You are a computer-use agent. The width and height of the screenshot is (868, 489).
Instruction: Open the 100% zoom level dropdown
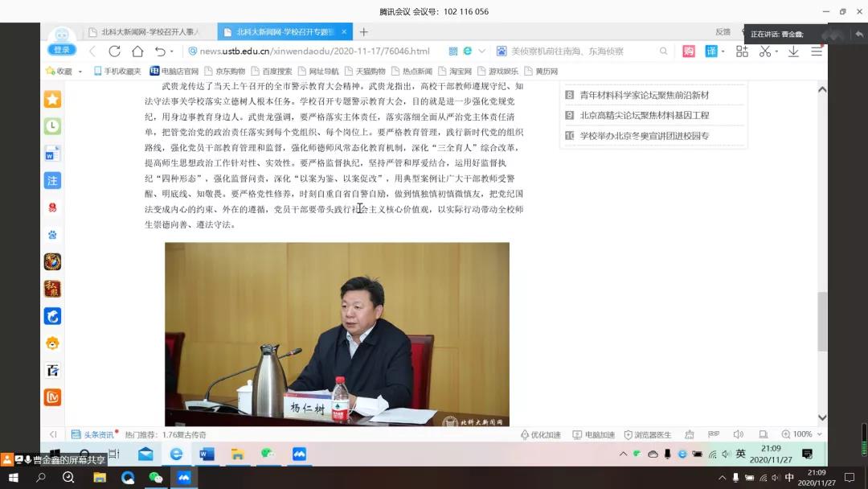click(802, 435)
